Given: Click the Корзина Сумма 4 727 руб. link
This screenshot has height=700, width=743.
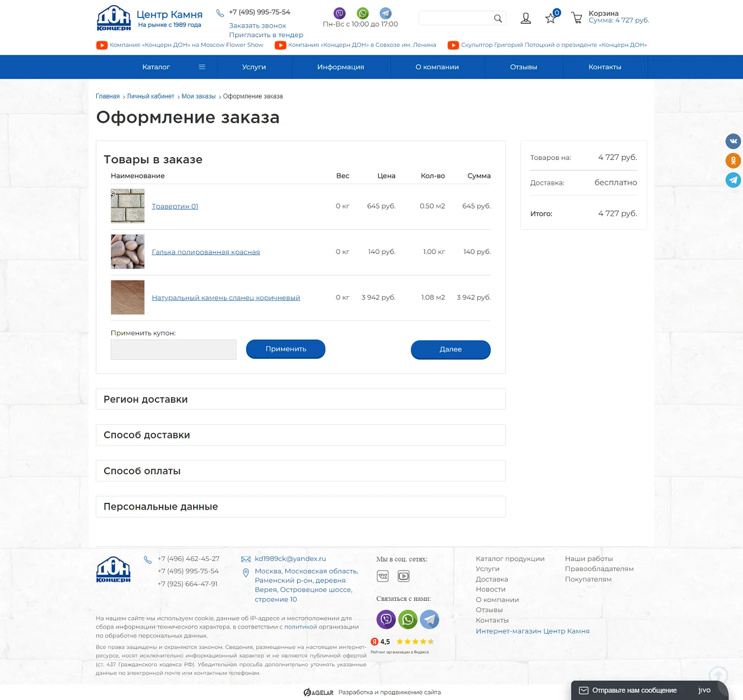Looking at the screenshot, I should [x=619, y=17].
